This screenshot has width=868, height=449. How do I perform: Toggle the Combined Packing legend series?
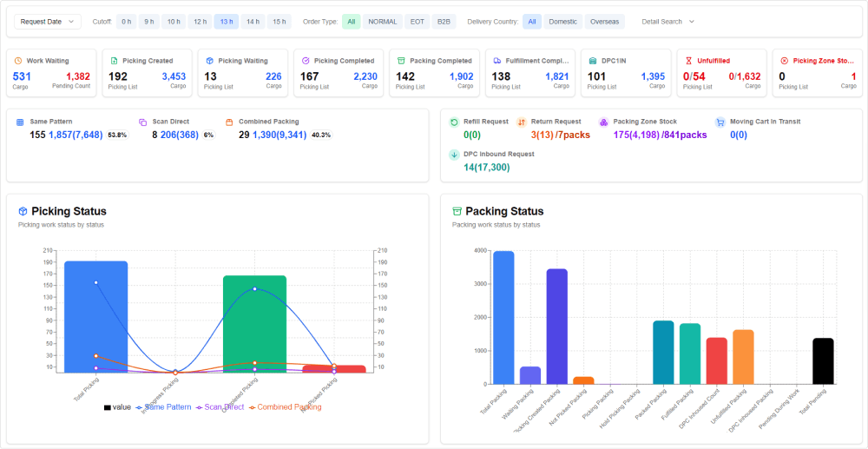click(x=285, y=407)
